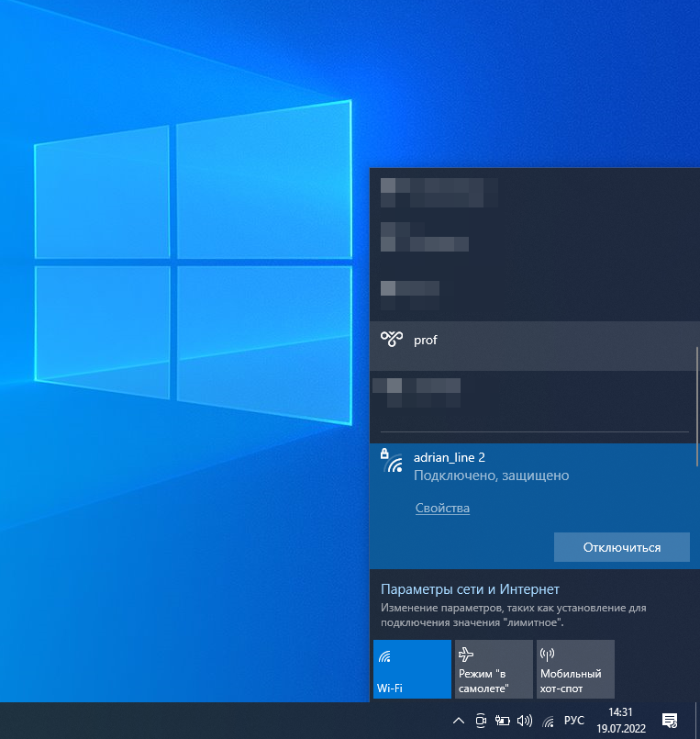Click Wi-Fi network tray icon
The width and height of the screenshot is (700, 739).
548,721
